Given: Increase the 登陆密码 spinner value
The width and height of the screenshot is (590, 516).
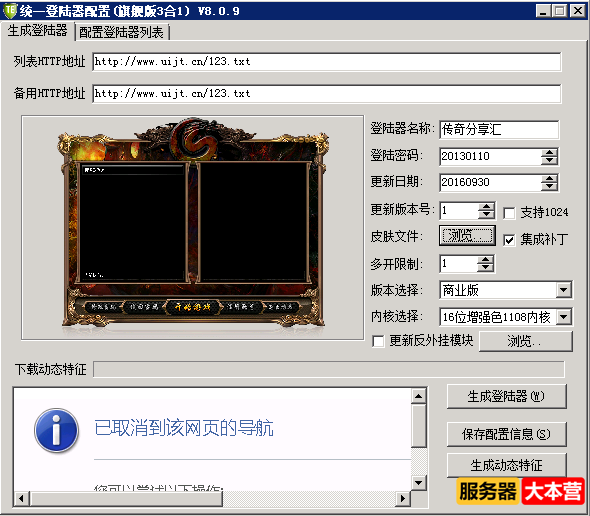Looking at the screenshot, I should 549,152.
